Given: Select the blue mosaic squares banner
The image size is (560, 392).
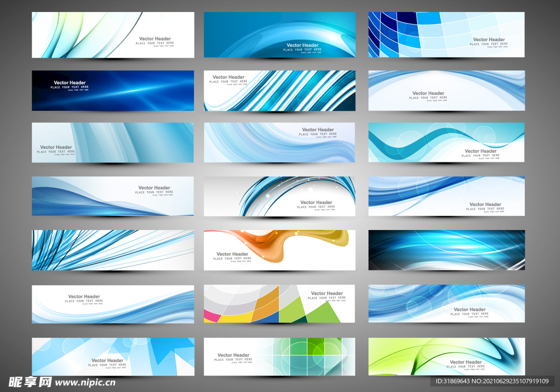Looking at the screenshot, I should pos(446,34).
